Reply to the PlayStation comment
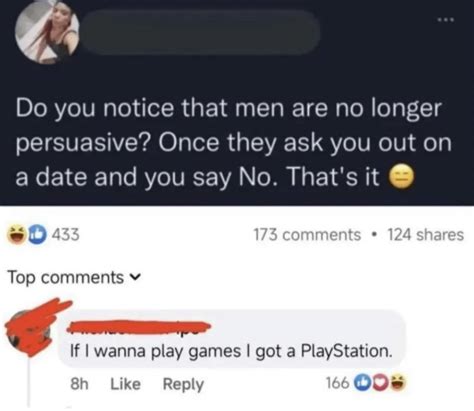 (183, 384)
